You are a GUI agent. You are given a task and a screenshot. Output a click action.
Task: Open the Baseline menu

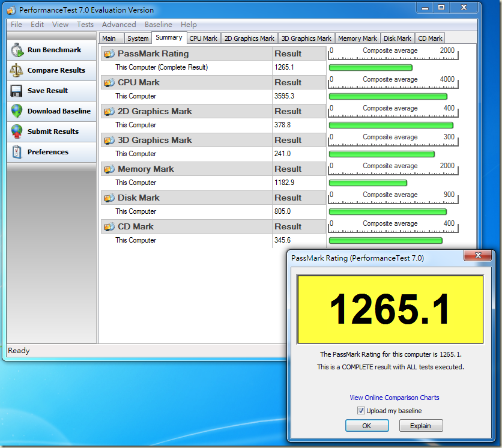tap(158, 25)
